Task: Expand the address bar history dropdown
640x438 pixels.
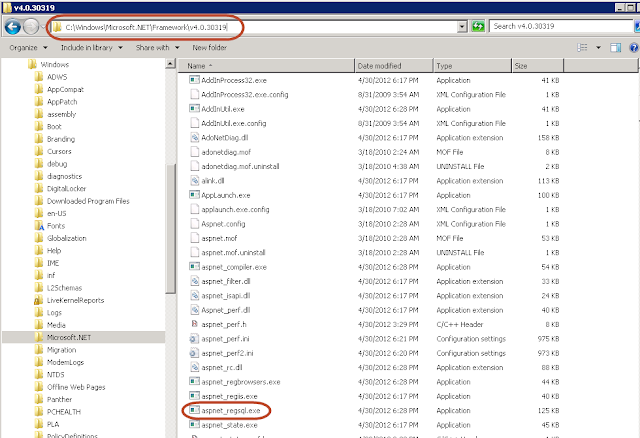Action: (x=462, y=27)
